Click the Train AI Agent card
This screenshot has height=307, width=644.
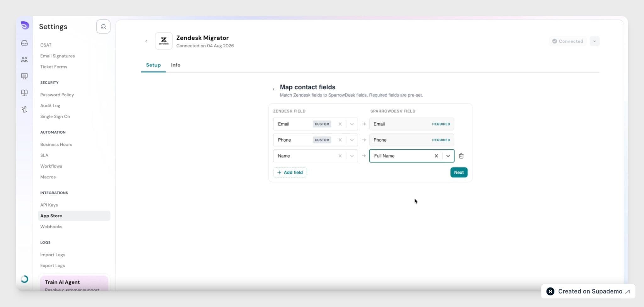74,284
